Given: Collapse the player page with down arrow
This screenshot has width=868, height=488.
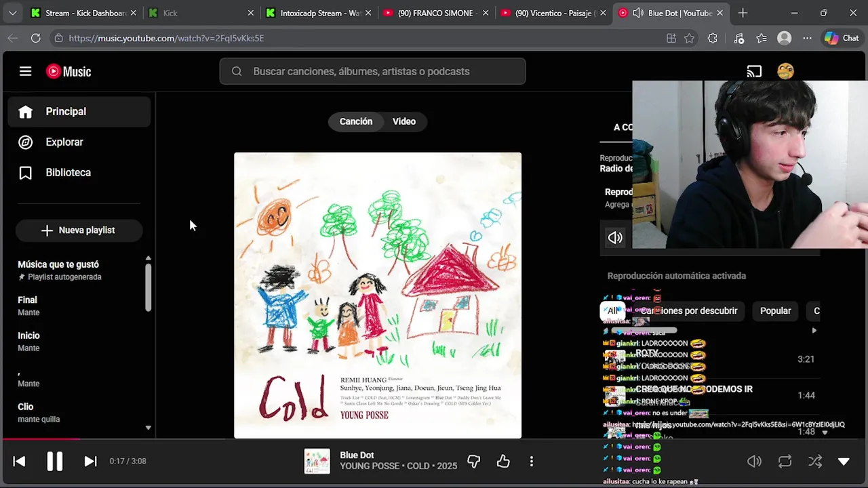Looking at the screenshot, I should [844, 462].
